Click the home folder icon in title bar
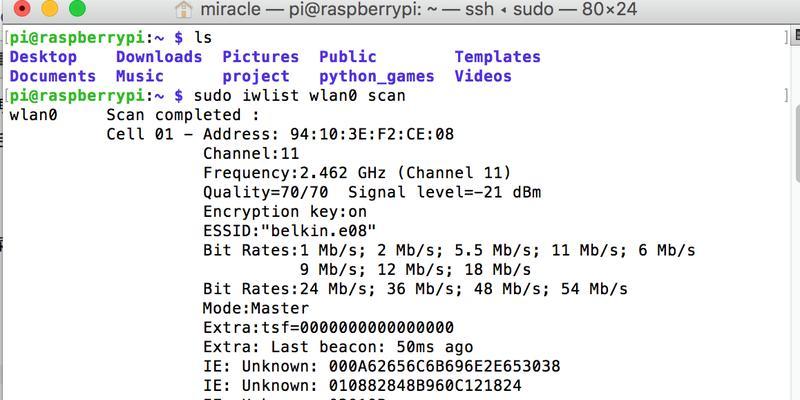Screen dimensions: 800x400 coord(185,10)
